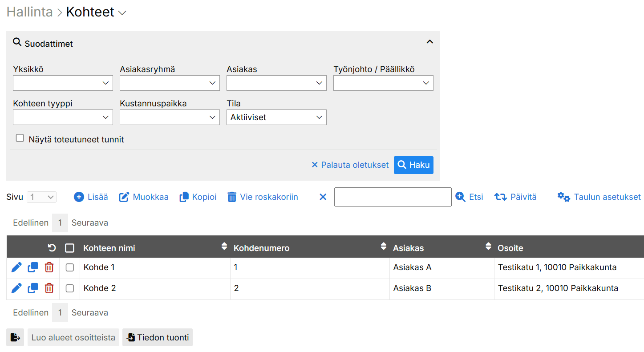Image resolution: width=644 pixels, height=352 pixels.
Task: Tick the checkbox for the Kohde 1 row
Action: tap(70, 267)
